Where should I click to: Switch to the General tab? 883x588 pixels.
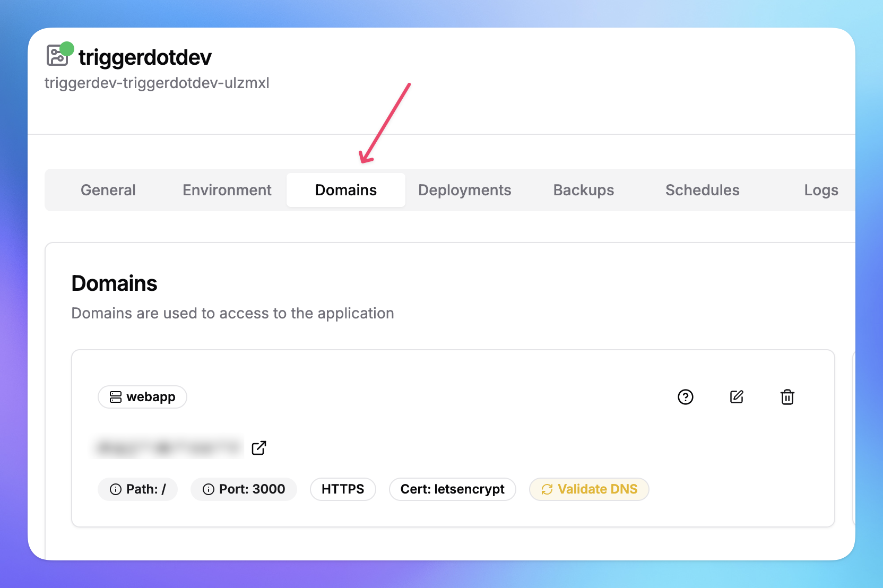[108, 190]
